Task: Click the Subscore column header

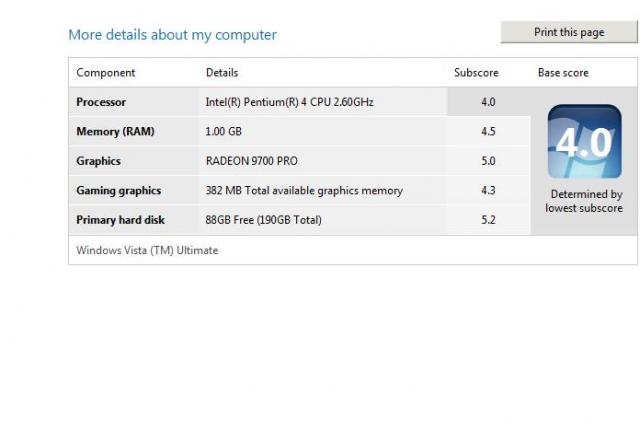Action: [x=476, y=73]
